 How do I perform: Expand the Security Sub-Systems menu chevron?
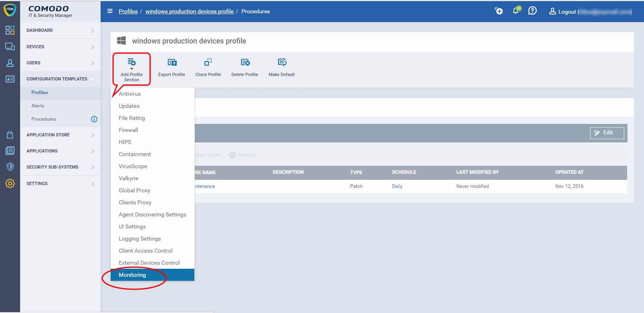click(93, 167)
